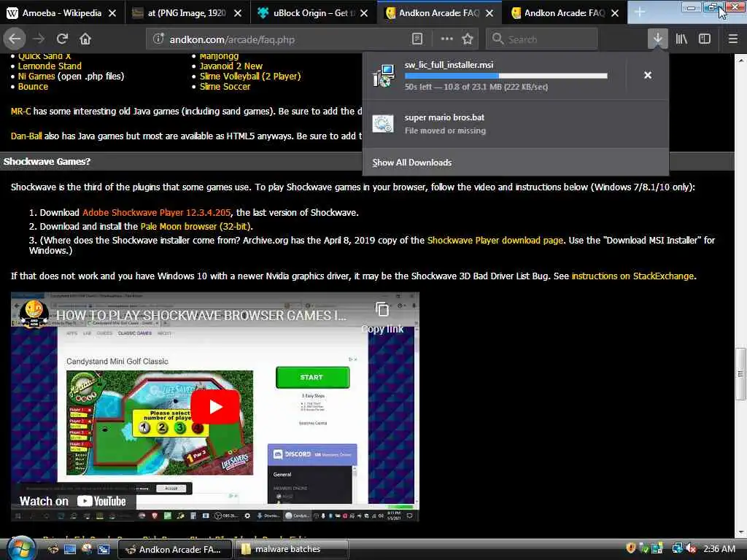Open the Slime Soccer link
The image size is (747, 560).
tap(225, 87)
